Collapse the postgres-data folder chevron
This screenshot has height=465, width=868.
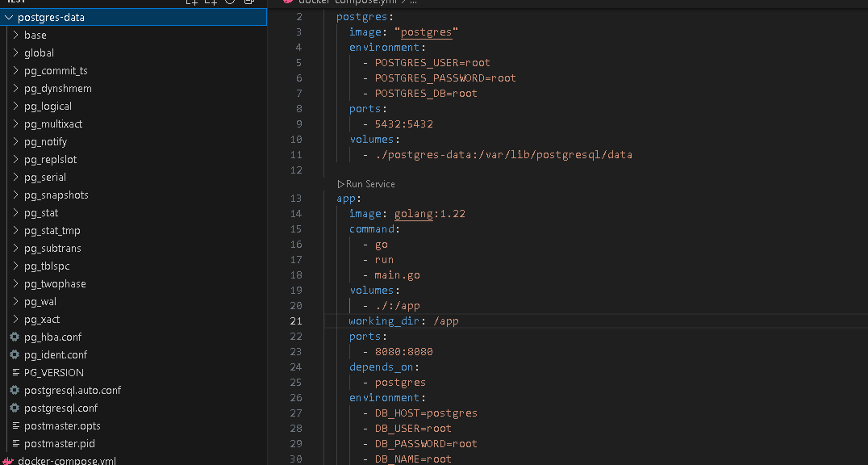[x=9, y=17]
